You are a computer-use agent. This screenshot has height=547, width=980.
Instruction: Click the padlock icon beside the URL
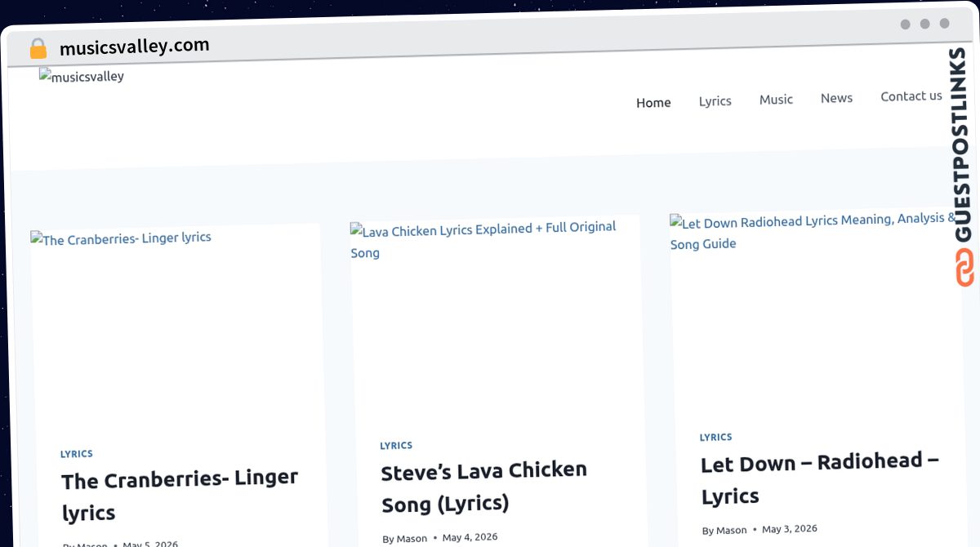(x=38, y=49)
